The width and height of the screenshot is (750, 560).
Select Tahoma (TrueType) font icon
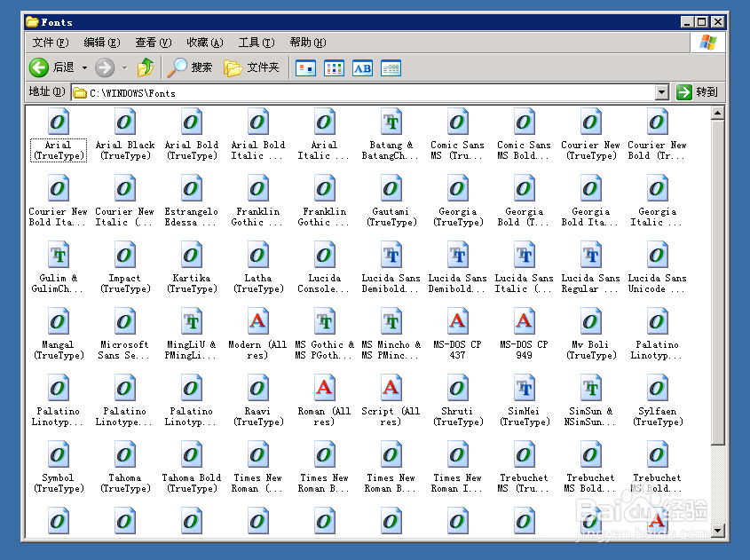125,454
